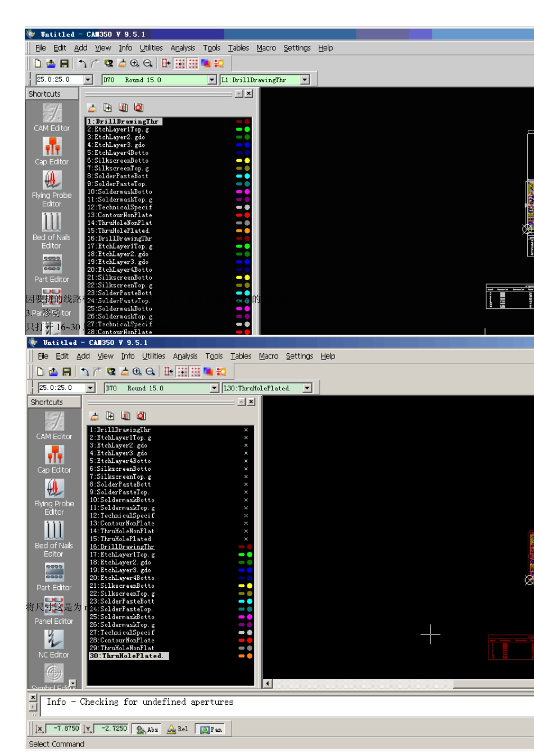Click layer 30 orange color dot lower list

click(250, 656)
